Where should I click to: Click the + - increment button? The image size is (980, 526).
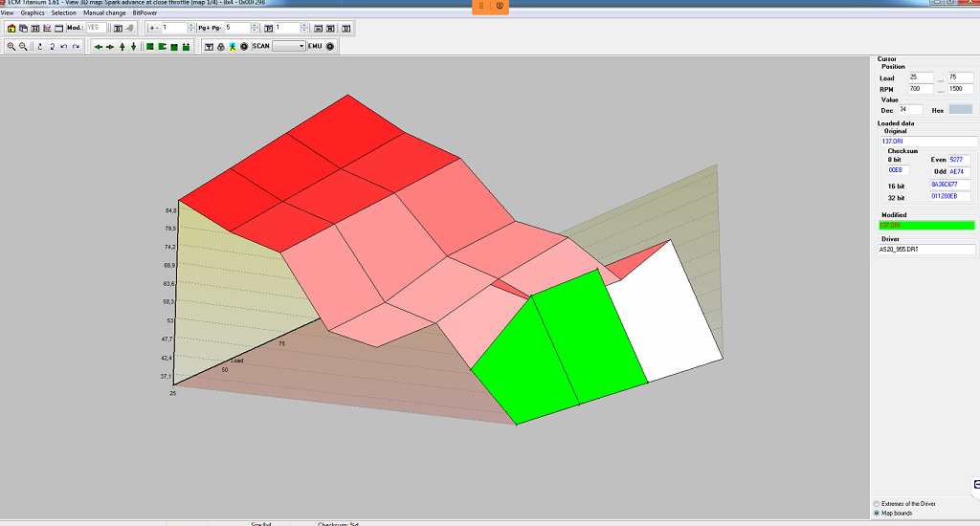(154, 28)
